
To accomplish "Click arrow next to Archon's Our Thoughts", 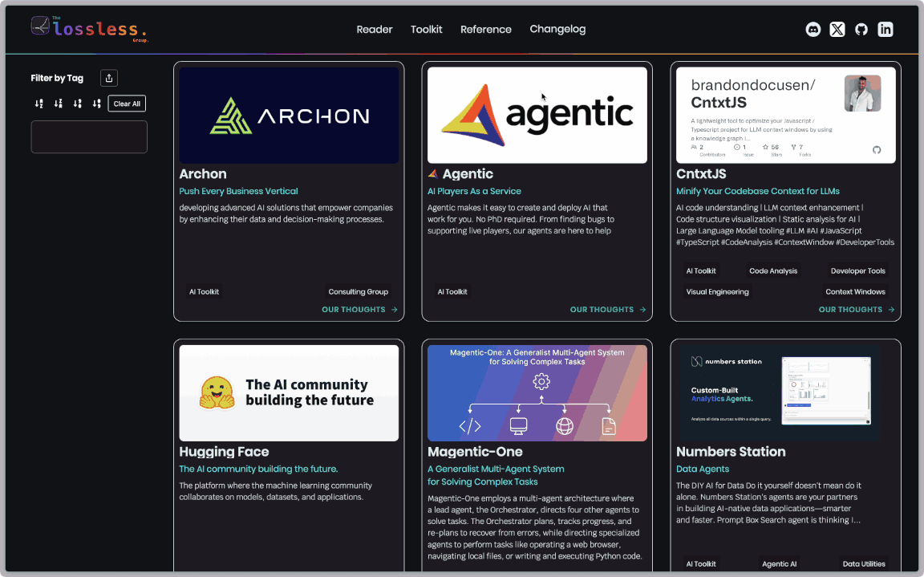I will (395, 310).
